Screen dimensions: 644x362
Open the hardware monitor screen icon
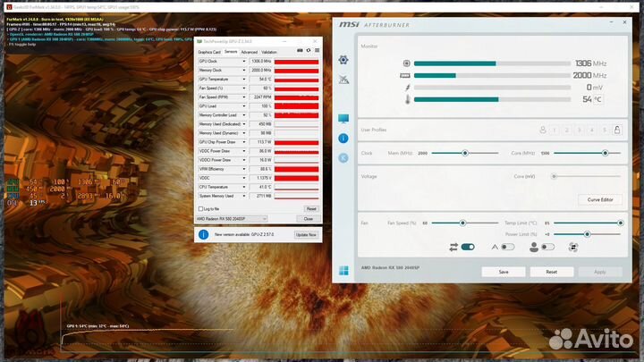[x=343, y=119]
